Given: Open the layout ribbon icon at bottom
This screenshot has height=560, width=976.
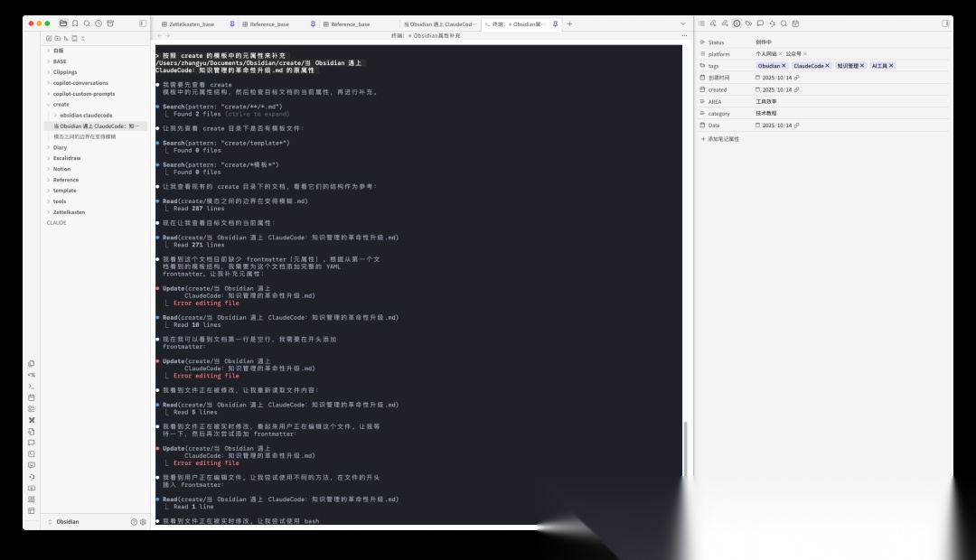Looking at the screenshot, I should coord(31,511).
